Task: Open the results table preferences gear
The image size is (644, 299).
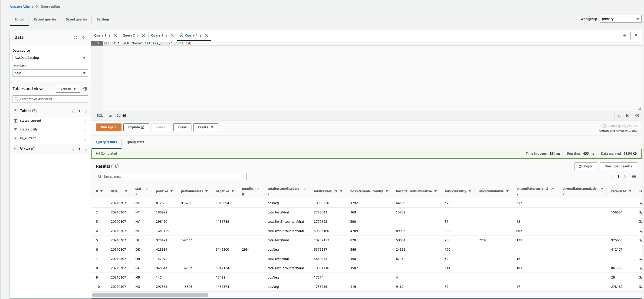Action: point(634,176)
